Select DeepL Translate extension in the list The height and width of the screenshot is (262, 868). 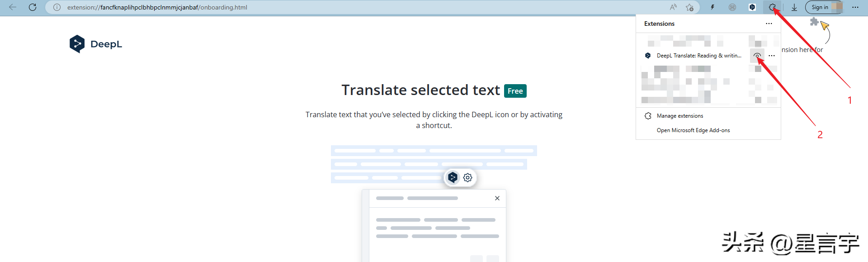[x=699, y=56]
